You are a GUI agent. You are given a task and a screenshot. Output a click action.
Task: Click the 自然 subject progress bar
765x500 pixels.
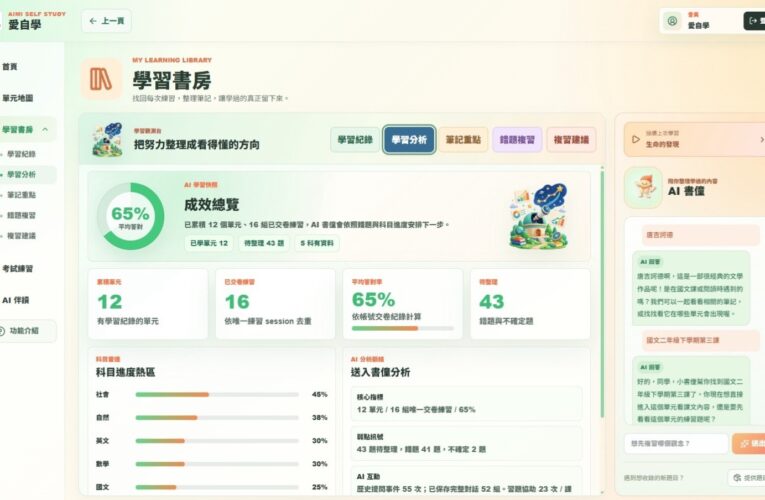click(x=217, y=418)
